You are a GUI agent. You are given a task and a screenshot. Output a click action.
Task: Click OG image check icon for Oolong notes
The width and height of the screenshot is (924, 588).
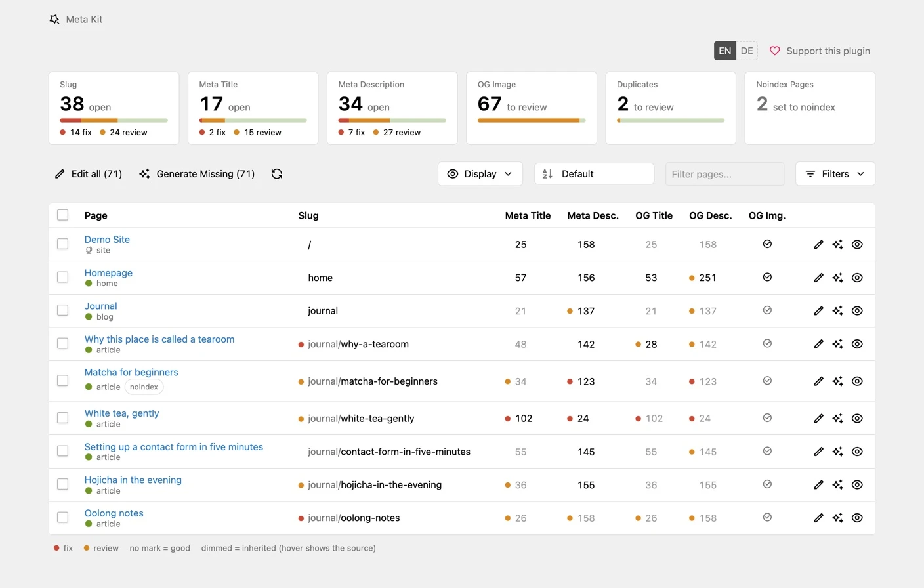[x=767, y=517]
